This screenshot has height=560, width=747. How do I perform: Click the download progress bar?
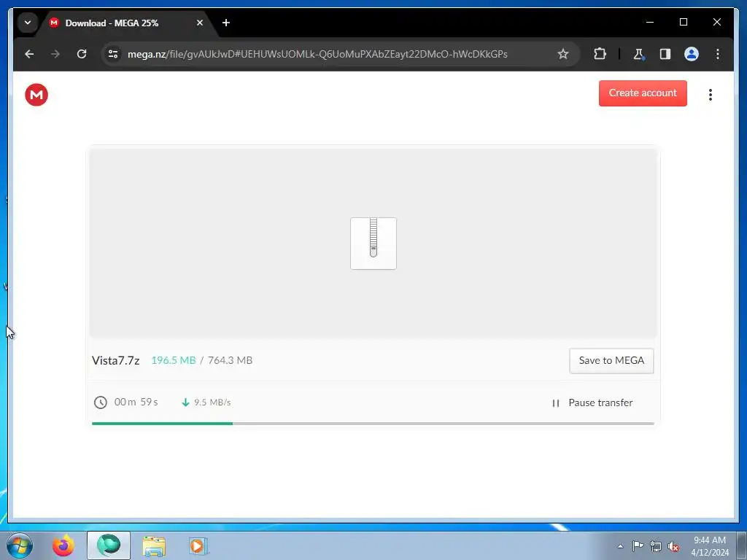pos(373,424)
